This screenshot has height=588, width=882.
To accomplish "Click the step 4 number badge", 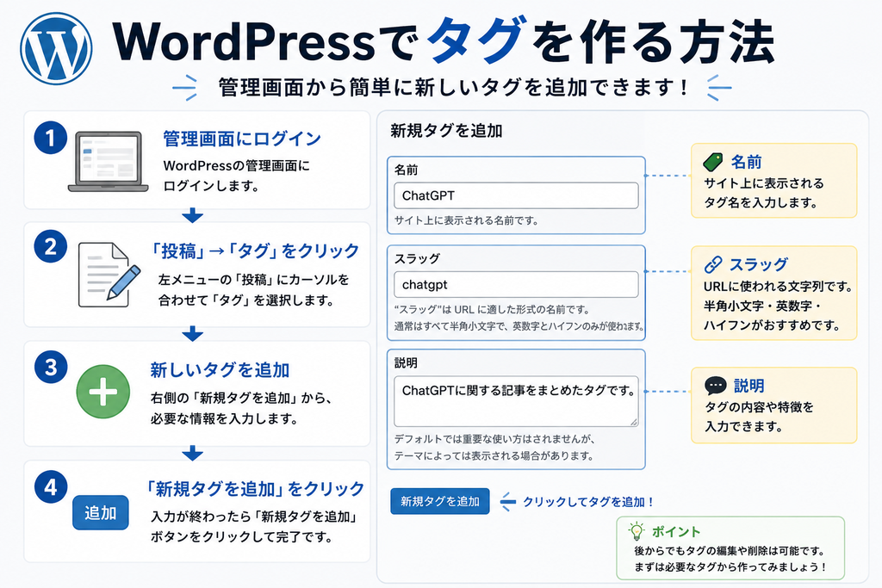I will 51,486.
